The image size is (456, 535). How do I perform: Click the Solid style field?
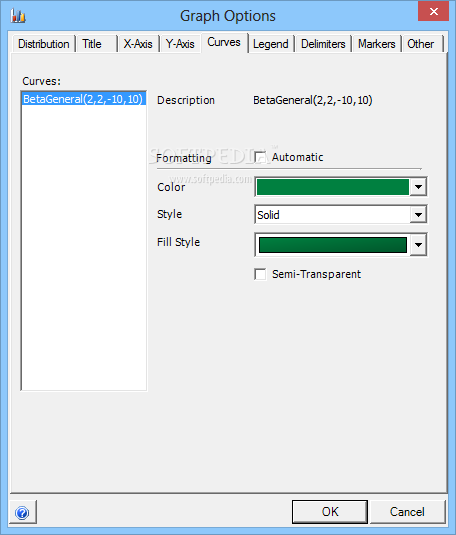click(x=333, y=215)
